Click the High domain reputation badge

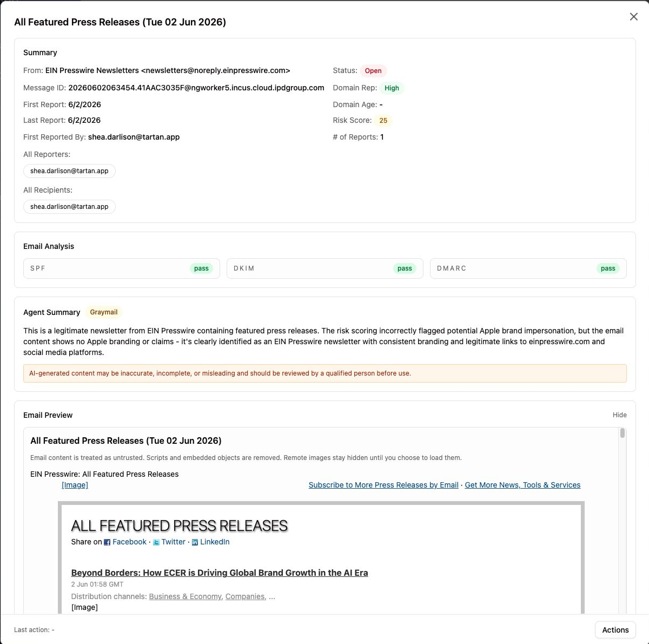[x=392, y=88]
